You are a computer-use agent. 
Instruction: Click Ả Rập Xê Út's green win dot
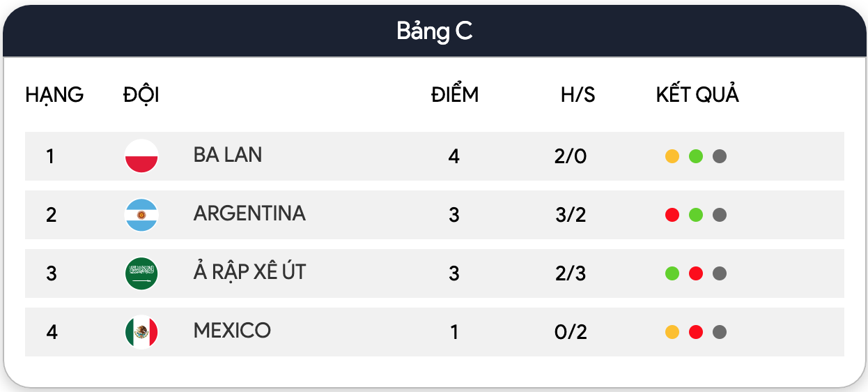click(x=672, y=273)
